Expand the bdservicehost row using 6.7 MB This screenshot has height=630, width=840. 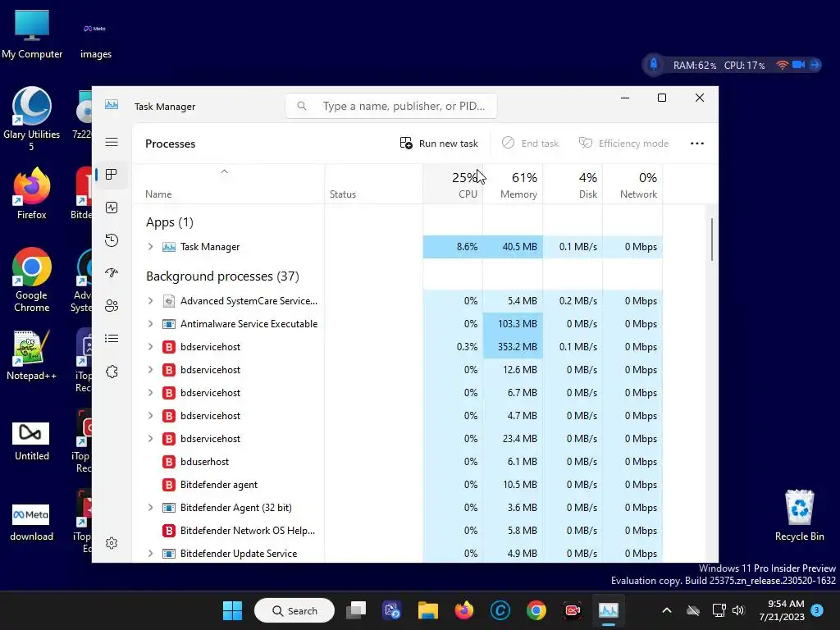[151, 393]
